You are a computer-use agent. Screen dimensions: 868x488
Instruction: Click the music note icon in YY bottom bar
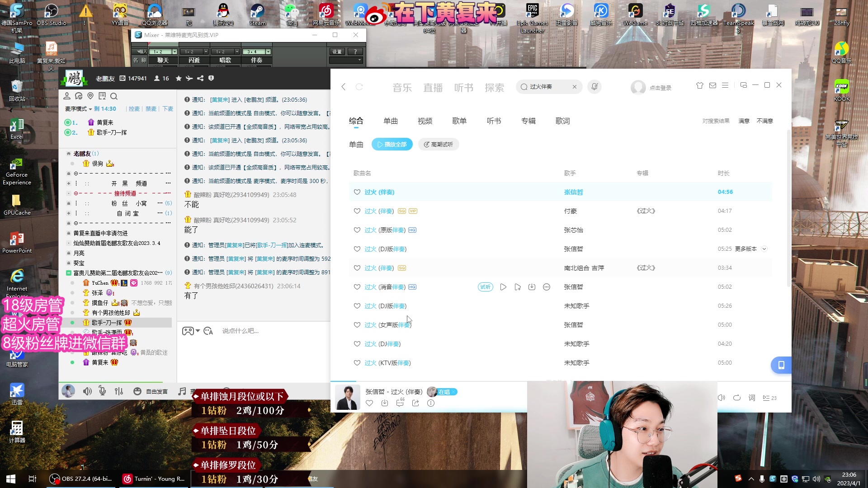(x=182, y=391)
